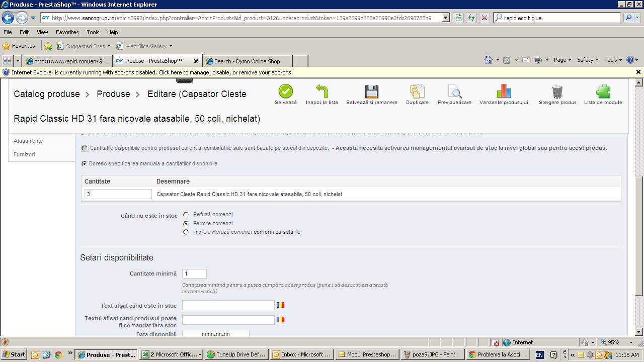Click the page vertical scrollbar thumb
The image size is (644, 362).
click(639, 236)
